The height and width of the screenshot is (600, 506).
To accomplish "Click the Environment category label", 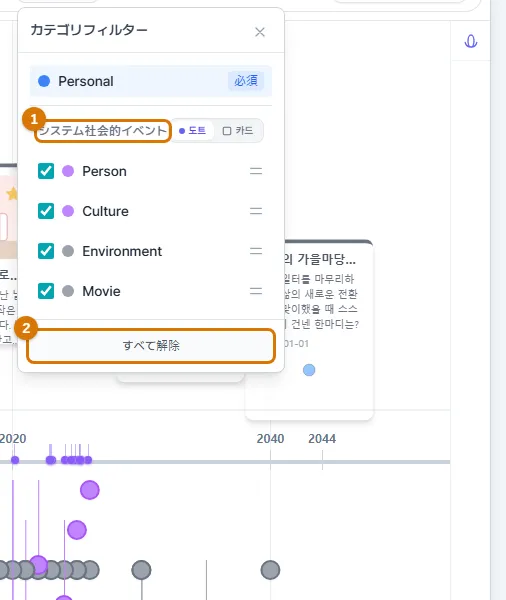I will 122,251.
